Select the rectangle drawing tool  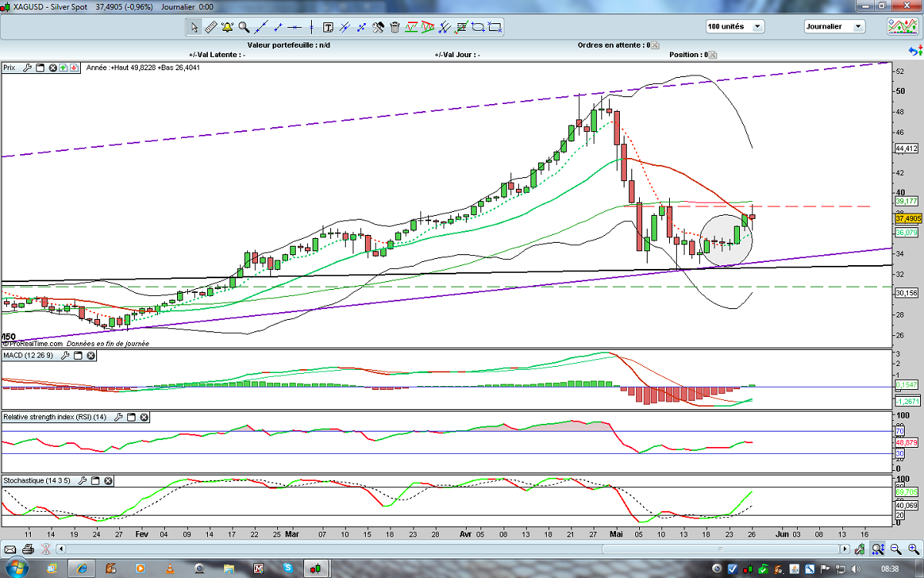495,27
